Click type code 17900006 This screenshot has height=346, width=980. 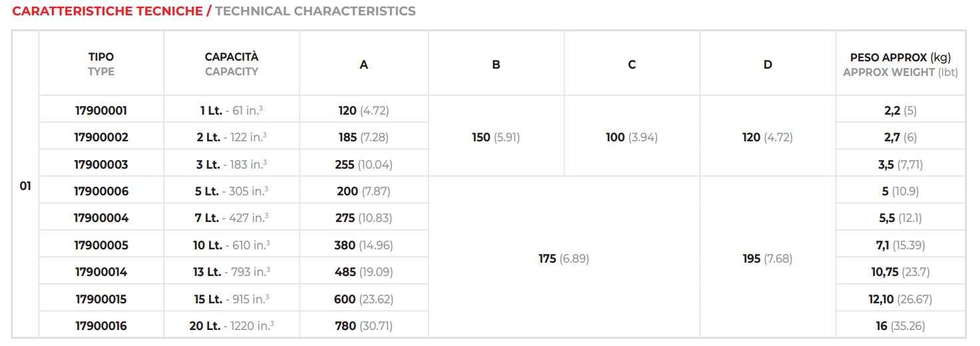click(101, 191)
